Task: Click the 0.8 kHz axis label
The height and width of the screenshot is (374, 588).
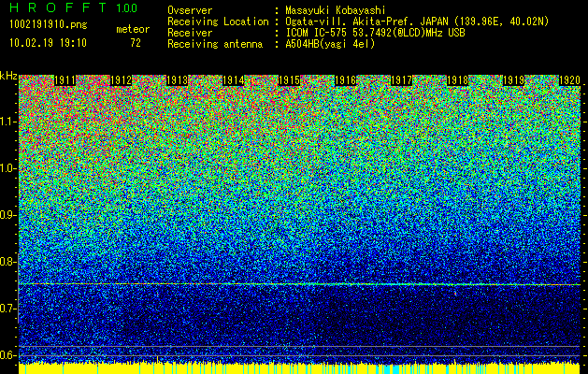Action: pos(7,262)
